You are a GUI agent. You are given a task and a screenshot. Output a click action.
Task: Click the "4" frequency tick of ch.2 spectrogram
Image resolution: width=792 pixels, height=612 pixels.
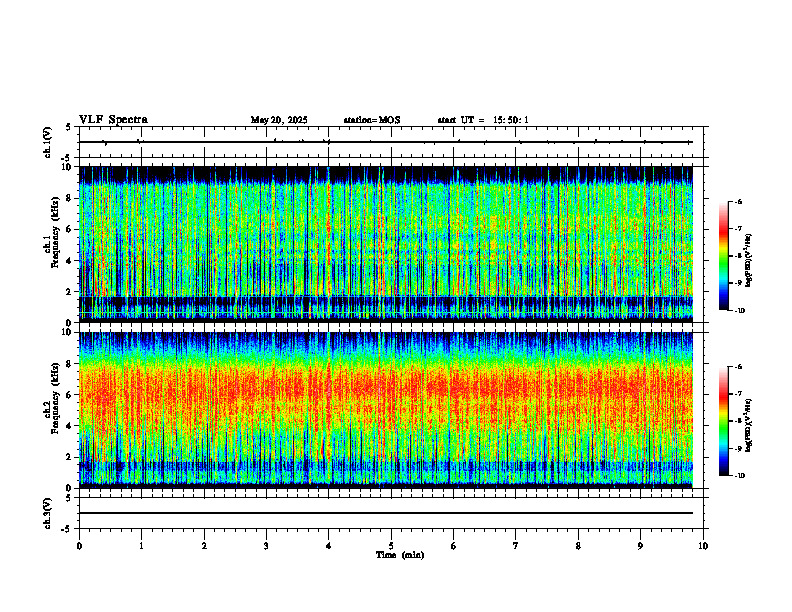(70, 426)
